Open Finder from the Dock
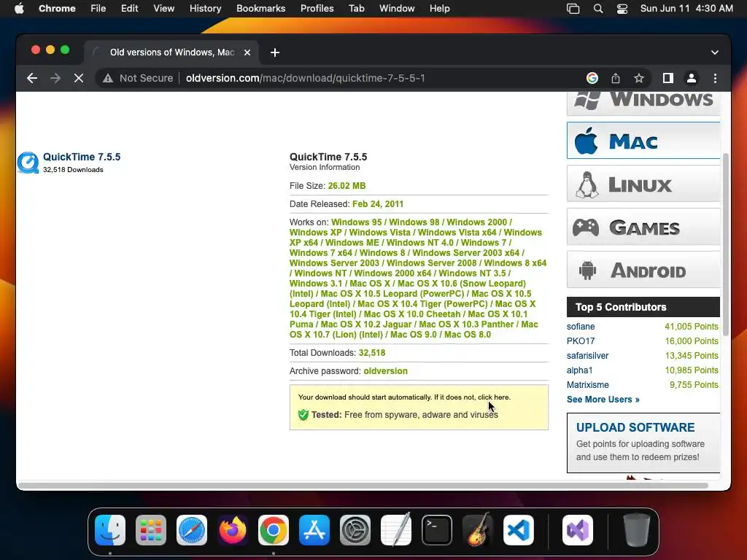Screen dimensions: 747x560 click(110, 530)
